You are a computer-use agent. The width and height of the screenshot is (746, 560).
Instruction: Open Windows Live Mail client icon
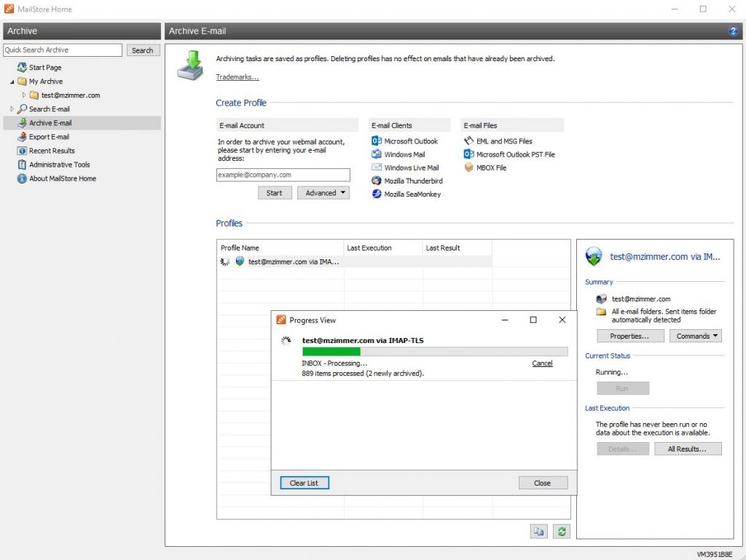pos(377,167)
